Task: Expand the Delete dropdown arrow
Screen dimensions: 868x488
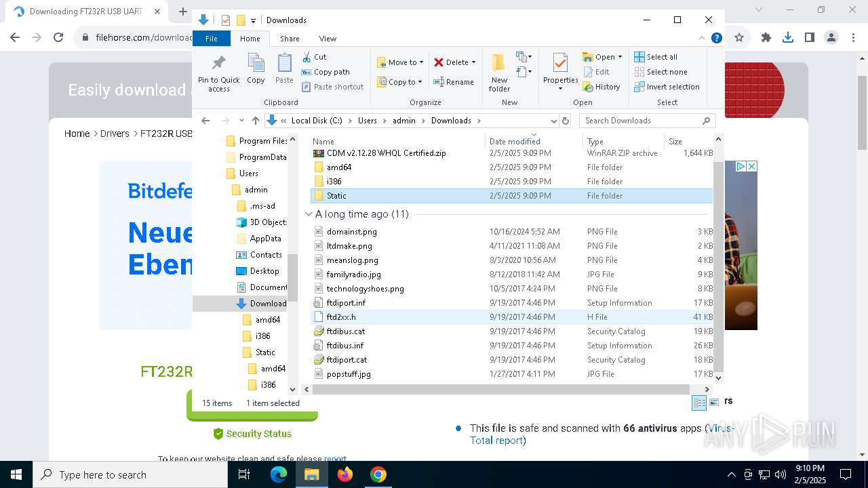Action: coord(473,62)
